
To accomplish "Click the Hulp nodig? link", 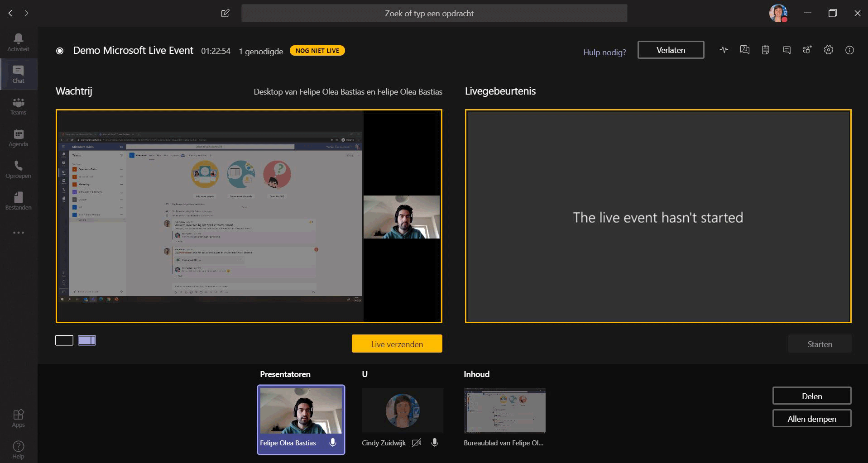I will pos(604,52).
